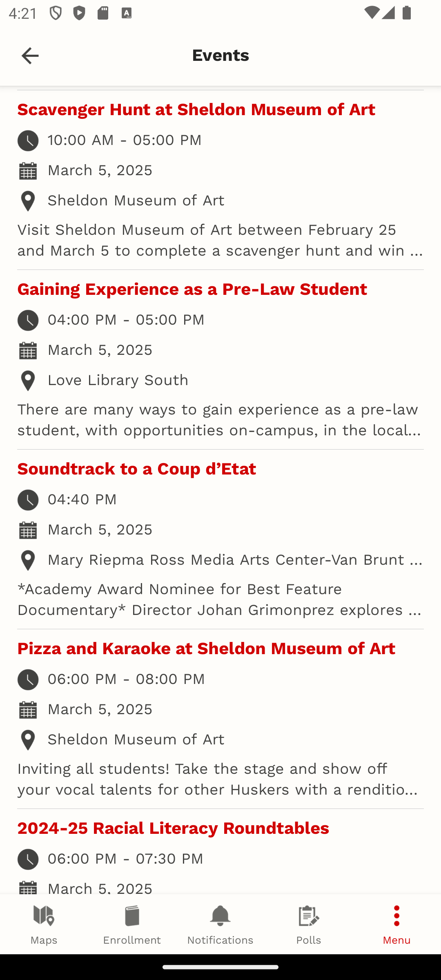Viewport: 441px width, 980px height.
Task: Open the Polls tab
Action: [309, 924]
